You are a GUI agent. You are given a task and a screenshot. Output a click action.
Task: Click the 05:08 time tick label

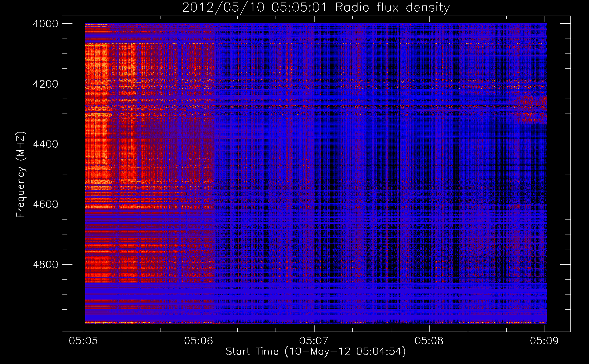coord(429,341)
